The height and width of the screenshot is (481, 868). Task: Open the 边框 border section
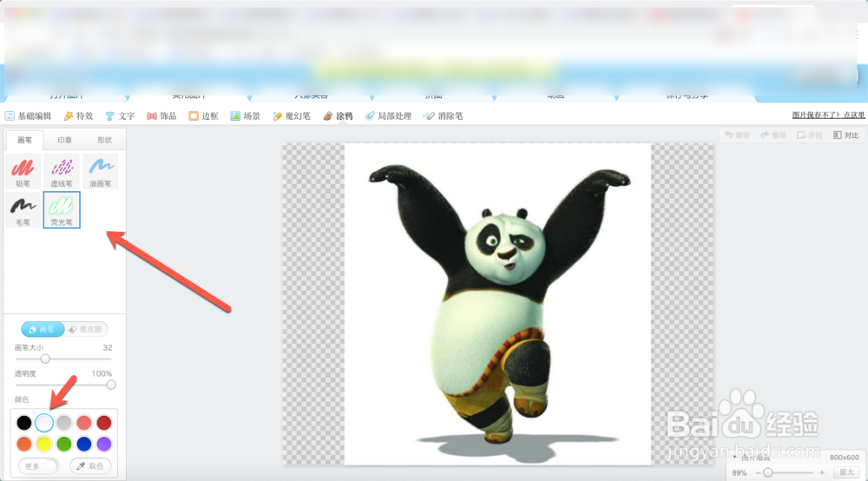pos(203,115)
